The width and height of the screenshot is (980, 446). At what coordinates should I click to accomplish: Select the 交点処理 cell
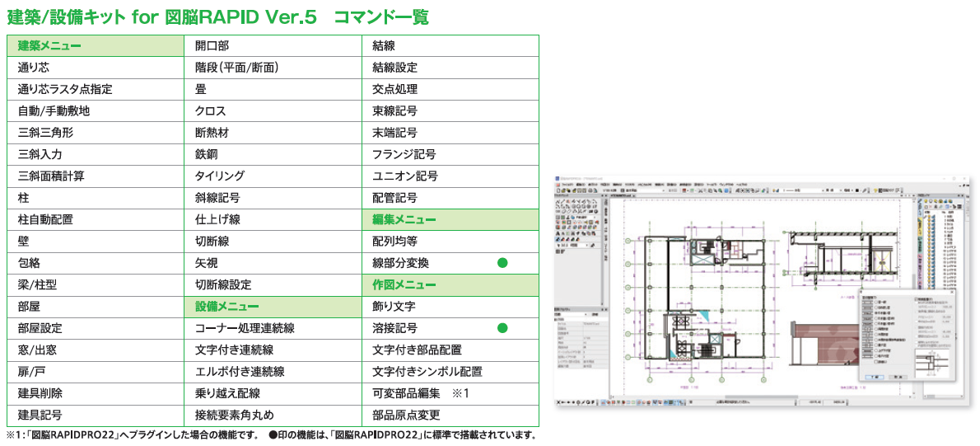450,89
